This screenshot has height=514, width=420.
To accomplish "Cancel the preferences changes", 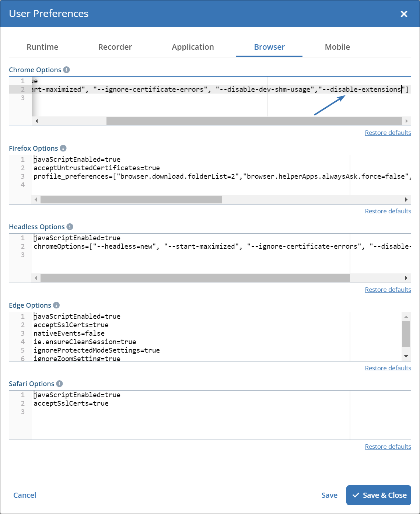I will coord(25,495).
